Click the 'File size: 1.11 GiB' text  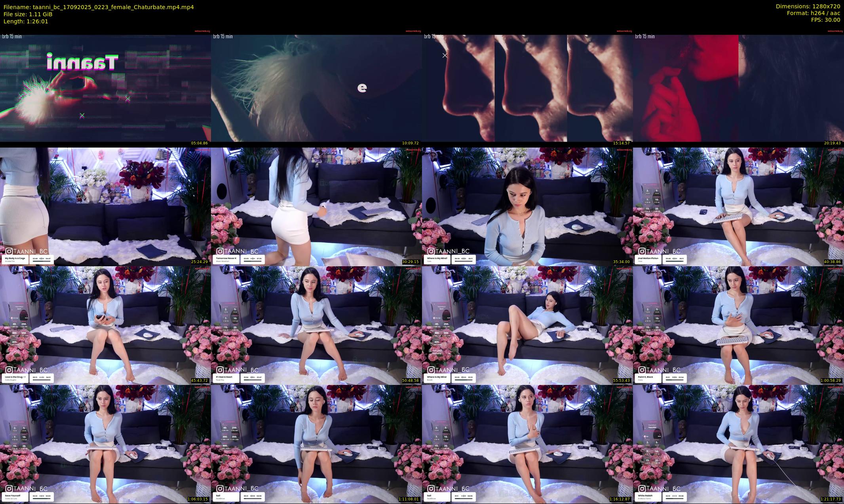(28, 14)
